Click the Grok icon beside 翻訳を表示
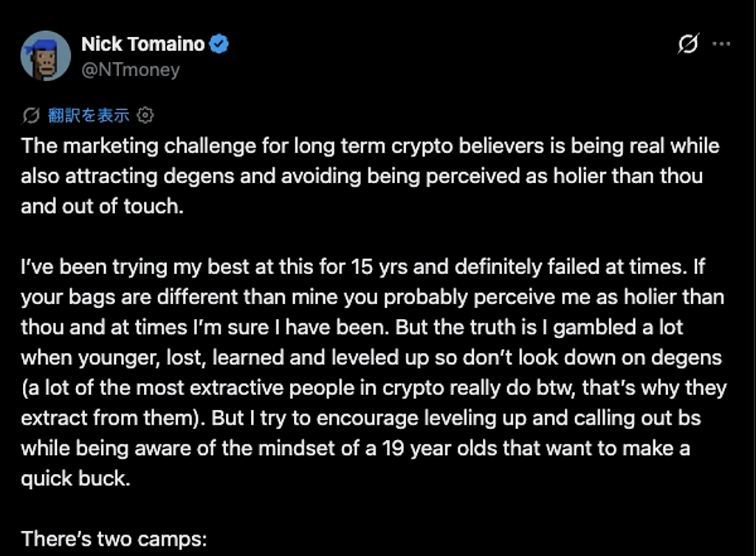This screenshot has height=556, width=756. pyautogui.click(x=31, y=115)
